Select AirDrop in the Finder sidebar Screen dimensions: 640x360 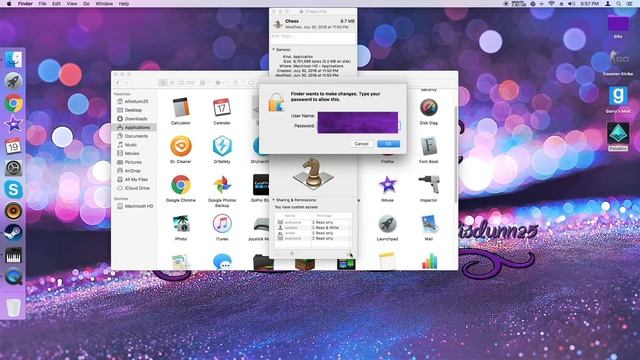coord(133,171)
